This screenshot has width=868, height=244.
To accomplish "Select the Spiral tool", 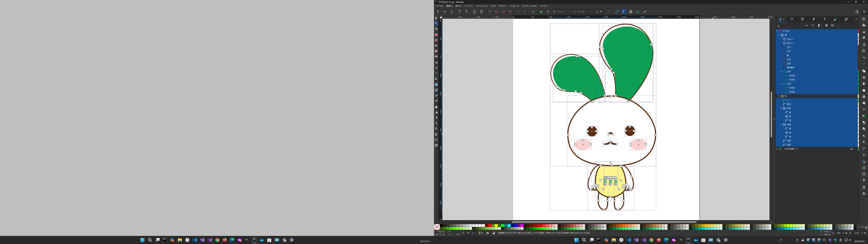I will pyautogui.click(x=436, y=57).
